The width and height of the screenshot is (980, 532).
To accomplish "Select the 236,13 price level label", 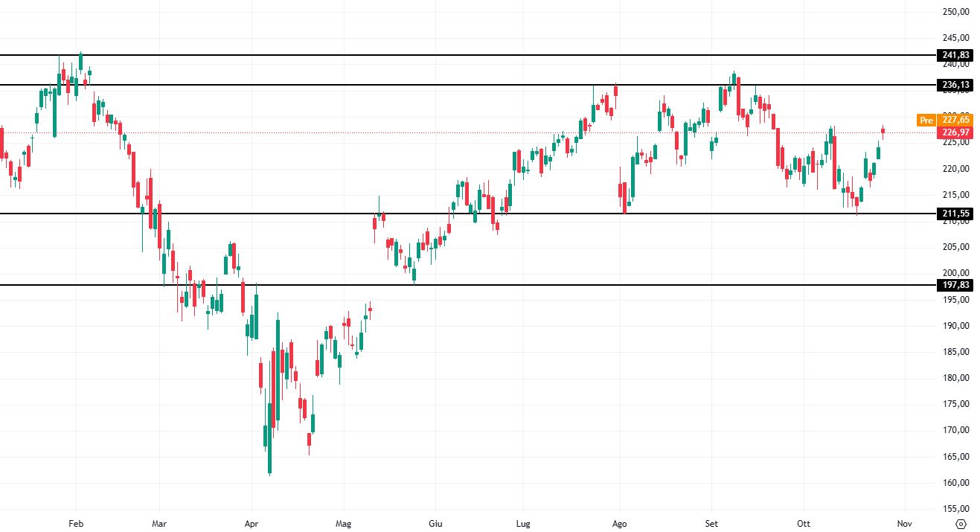I will coord(955,85).
